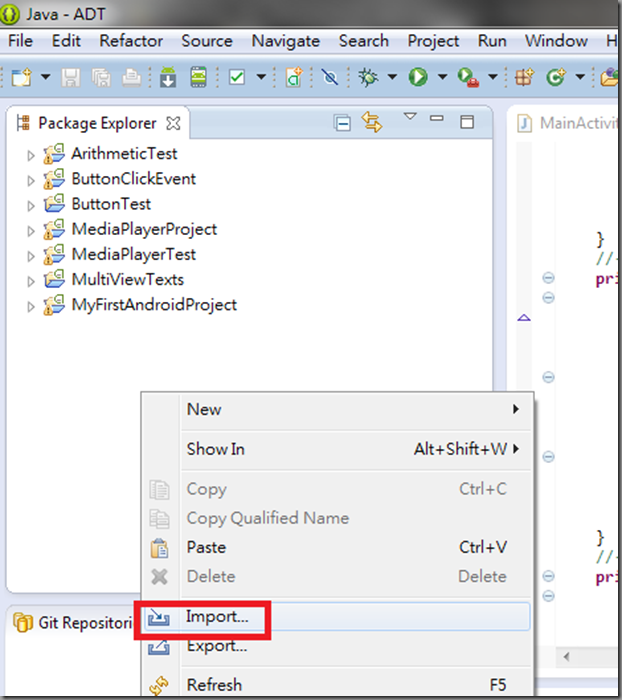Viewport: 622px width, 700px height.
Task: Choose Refresh from the context menu
Action: tap(337, 685)
